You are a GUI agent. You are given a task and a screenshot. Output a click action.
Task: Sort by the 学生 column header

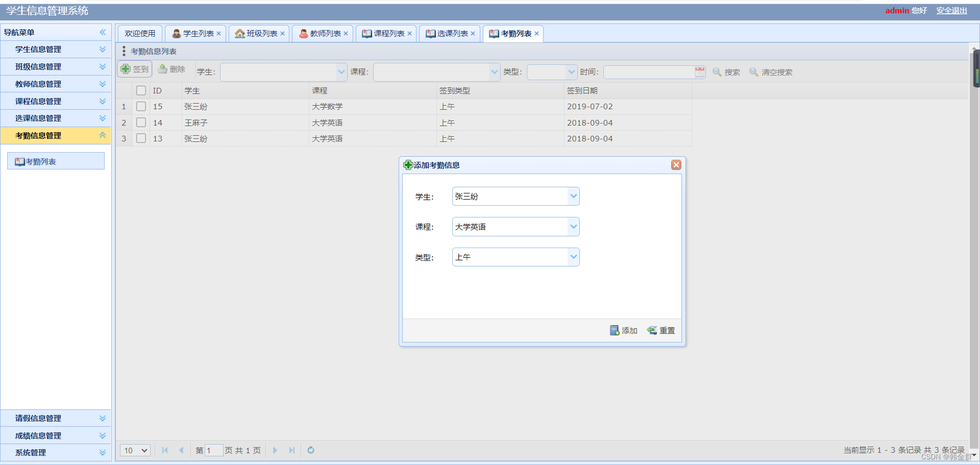245,90
